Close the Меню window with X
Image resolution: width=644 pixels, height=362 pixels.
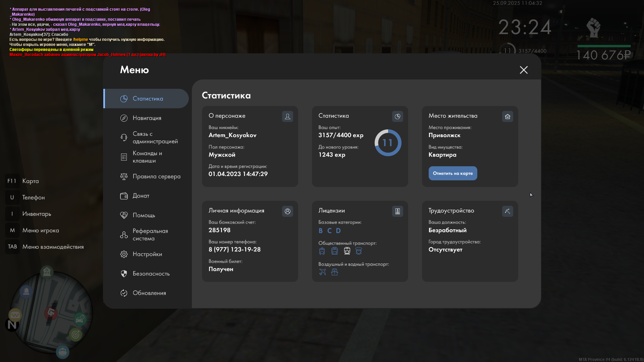[x=524, y=70]
